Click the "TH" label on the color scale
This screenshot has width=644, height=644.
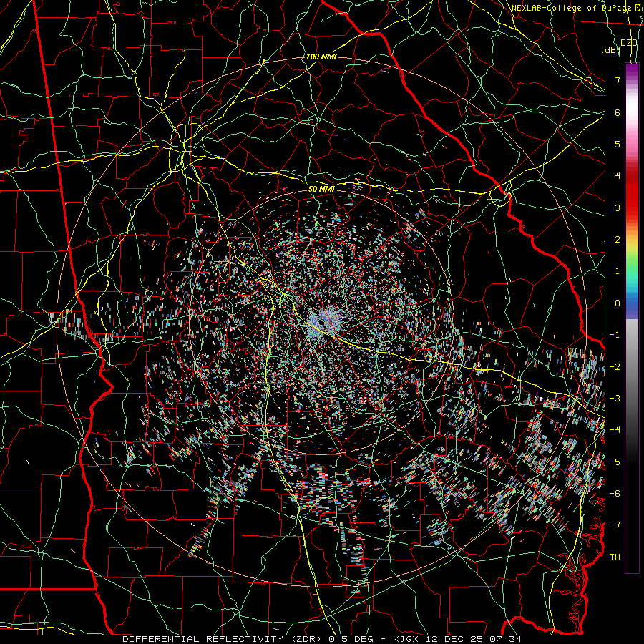(x=615, y=557)
